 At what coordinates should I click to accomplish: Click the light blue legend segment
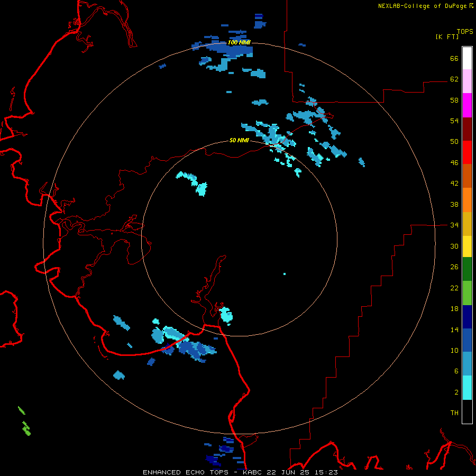click(467, 364)
